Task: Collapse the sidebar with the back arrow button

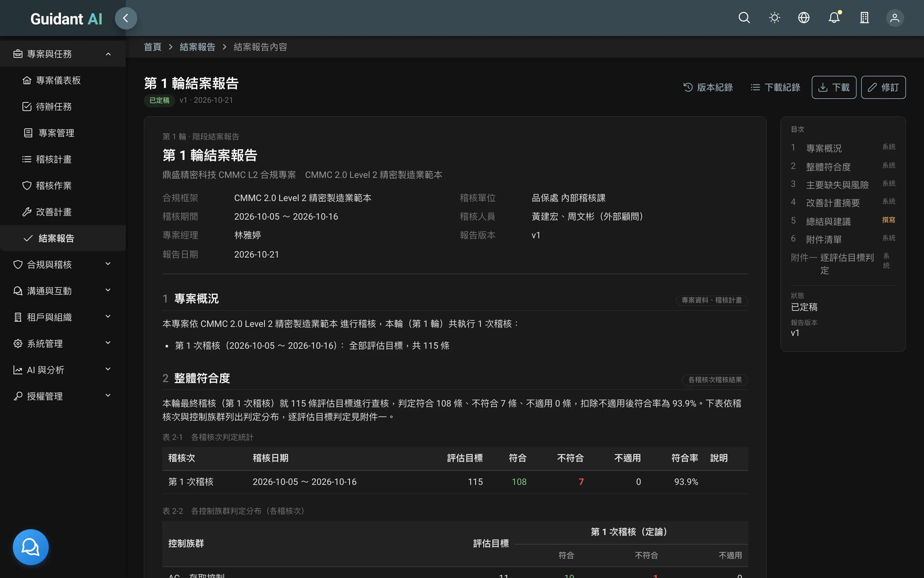Action: (x=126, y=18)
